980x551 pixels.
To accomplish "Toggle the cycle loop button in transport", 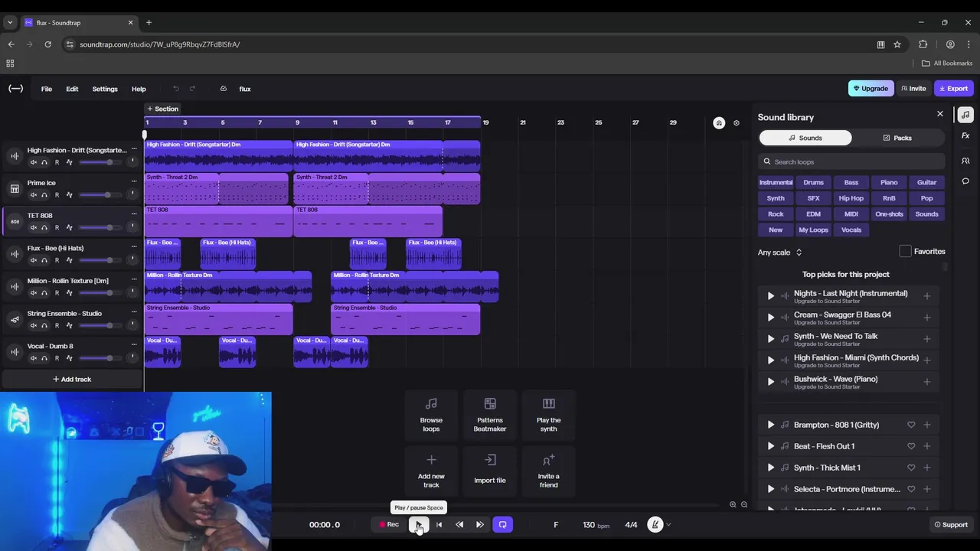I will pos(502,524).
